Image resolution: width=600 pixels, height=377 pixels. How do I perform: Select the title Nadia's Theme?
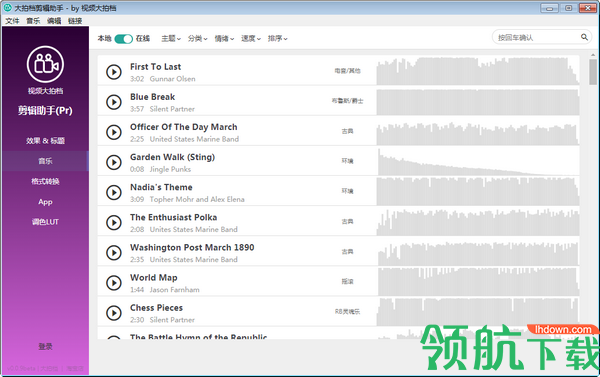coord(161,187)
